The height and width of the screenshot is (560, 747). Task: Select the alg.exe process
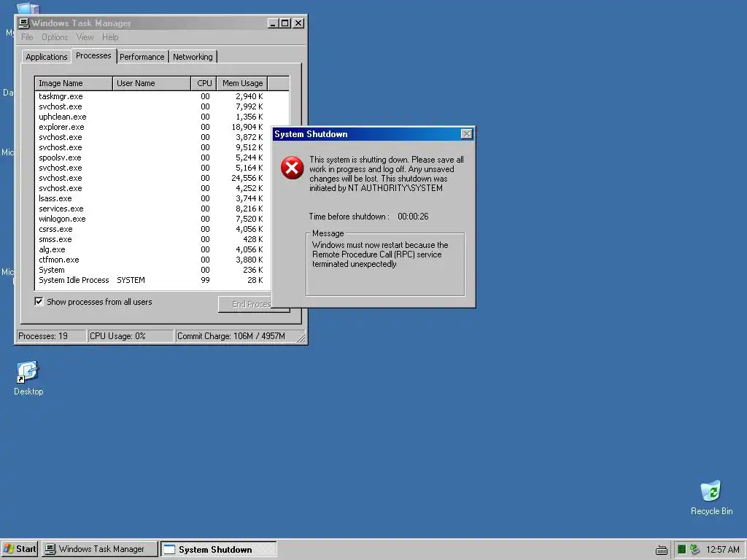tap(152, 249)
